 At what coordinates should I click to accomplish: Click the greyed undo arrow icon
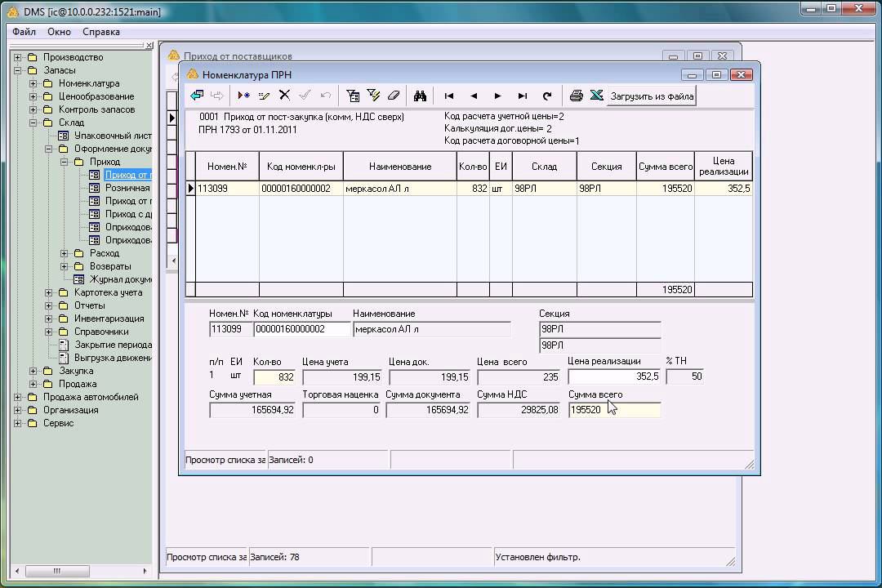pos(325,96)
